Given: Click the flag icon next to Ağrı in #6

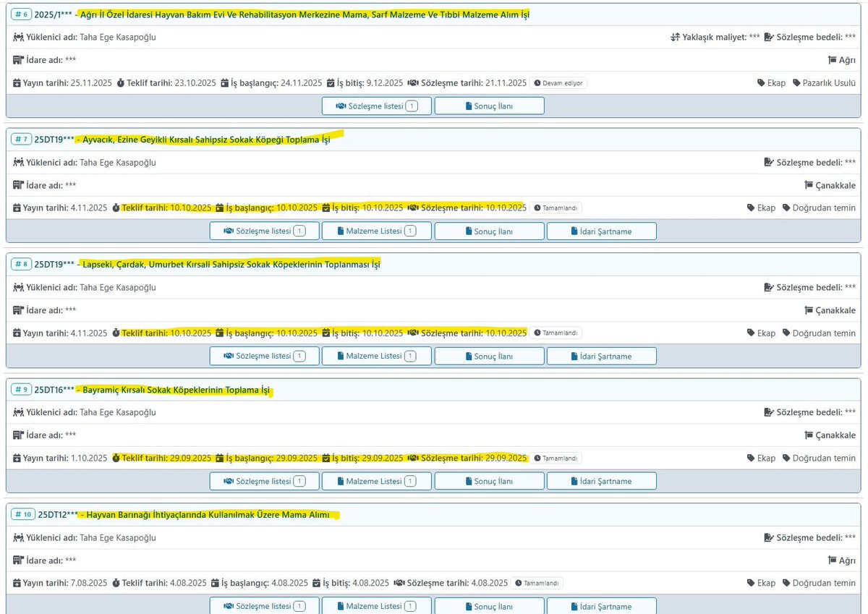Looking at the screenshot, I should [832, 60].
